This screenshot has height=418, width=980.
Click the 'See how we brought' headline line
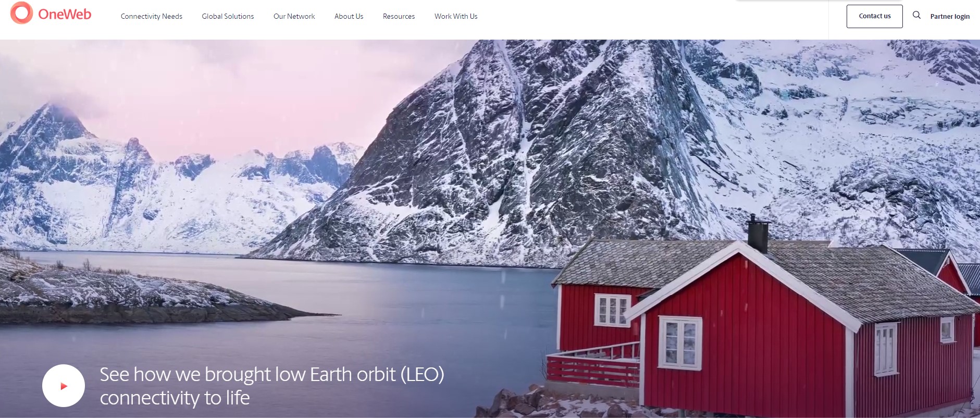pyautogui.click(x=272, y=374)
